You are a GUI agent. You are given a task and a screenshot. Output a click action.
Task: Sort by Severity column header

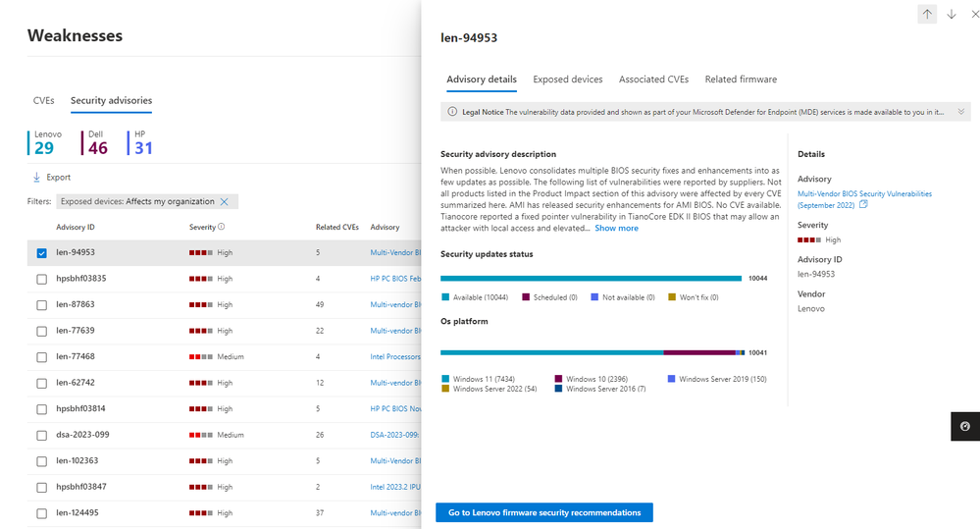point(202,227)
